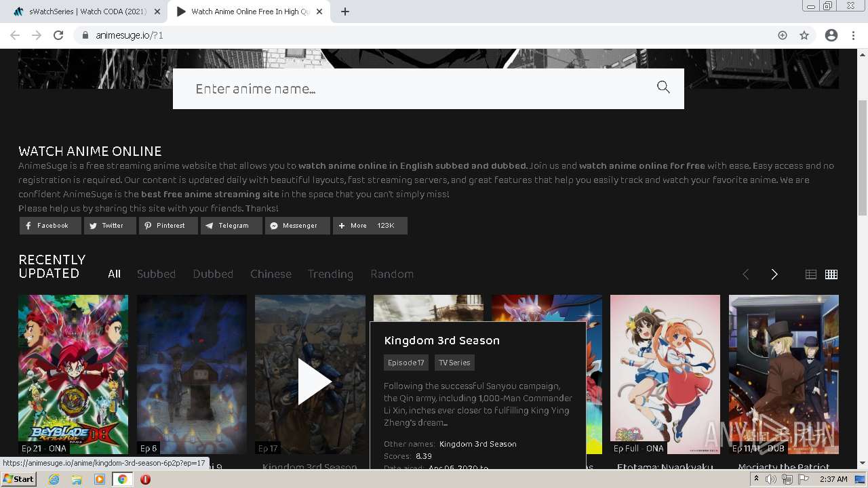Switch to grid view layout
The width and height of the screenshot is (868, 488).
click(x=831, y=274)
